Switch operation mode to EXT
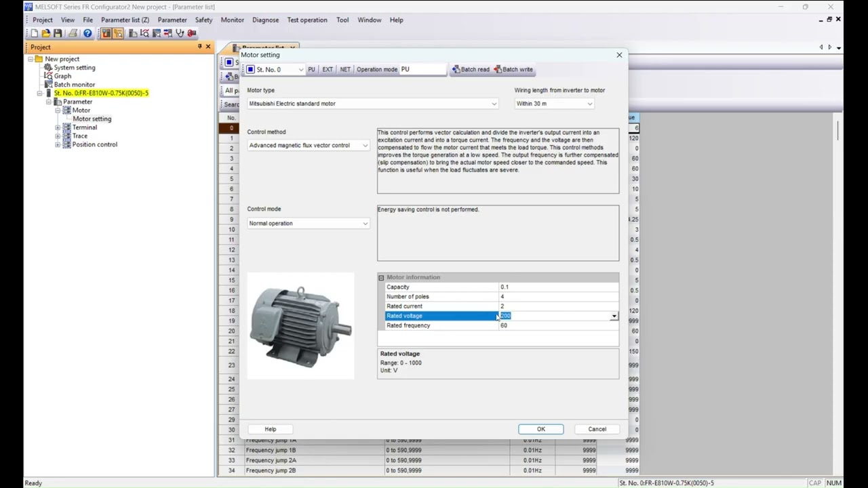The height and width of the screenshot is (488, 868). click(328, 69)
